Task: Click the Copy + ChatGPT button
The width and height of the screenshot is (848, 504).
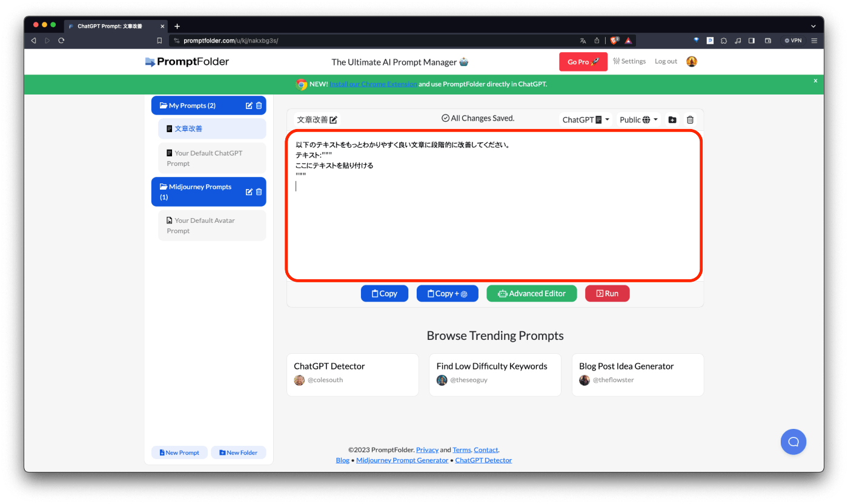Action: pyautogui.click(x=448, y=293)
